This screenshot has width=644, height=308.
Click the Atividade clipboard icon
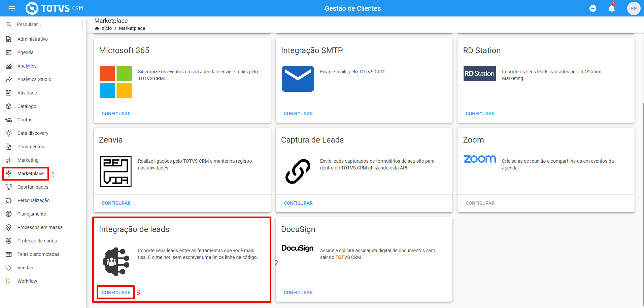pos(9,93)
